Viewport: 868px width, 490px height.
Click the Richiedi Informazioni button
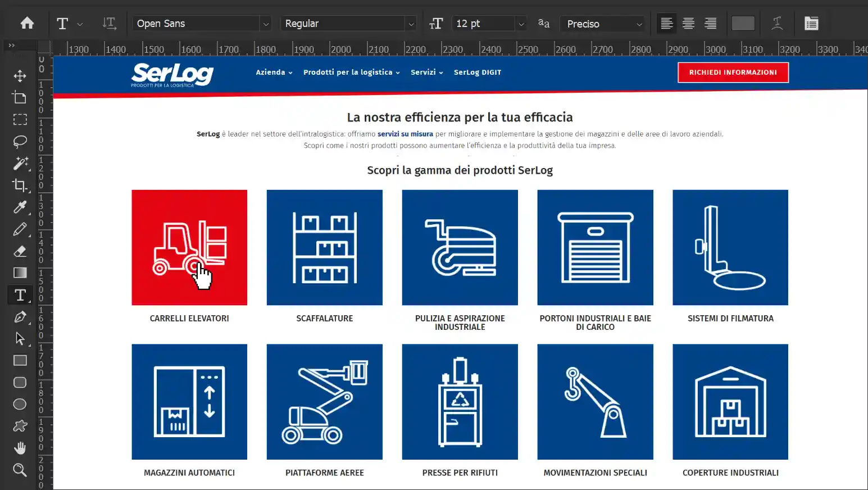733,72
